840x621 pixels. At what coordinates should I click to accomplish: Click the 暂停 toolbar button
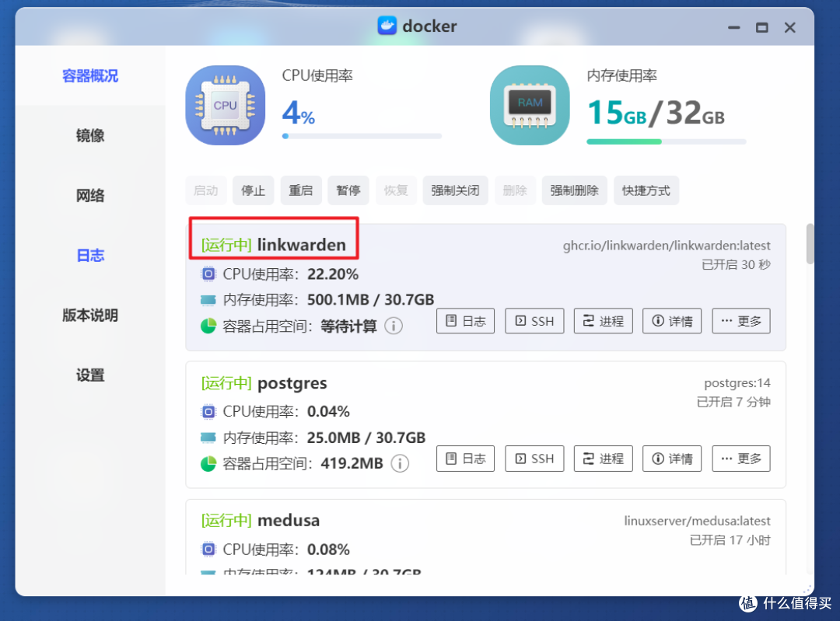pos(348,190)
